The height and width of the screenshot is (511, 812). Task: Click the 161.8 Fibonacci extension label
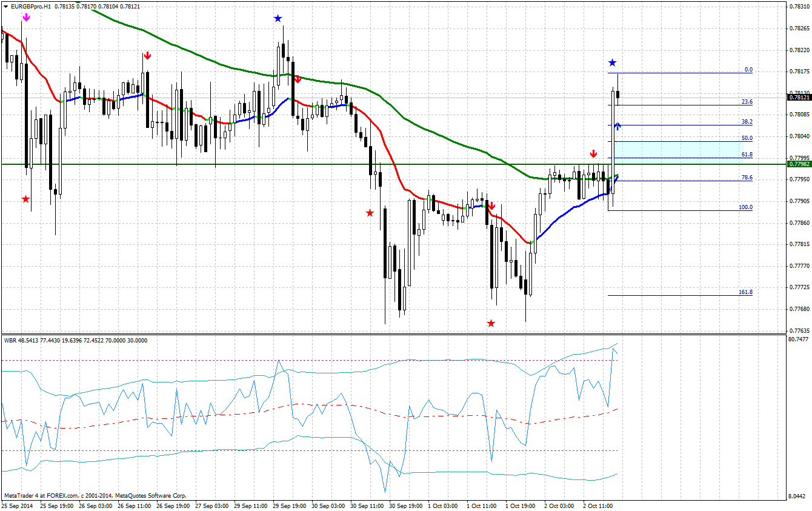click(x=747, y=292)
